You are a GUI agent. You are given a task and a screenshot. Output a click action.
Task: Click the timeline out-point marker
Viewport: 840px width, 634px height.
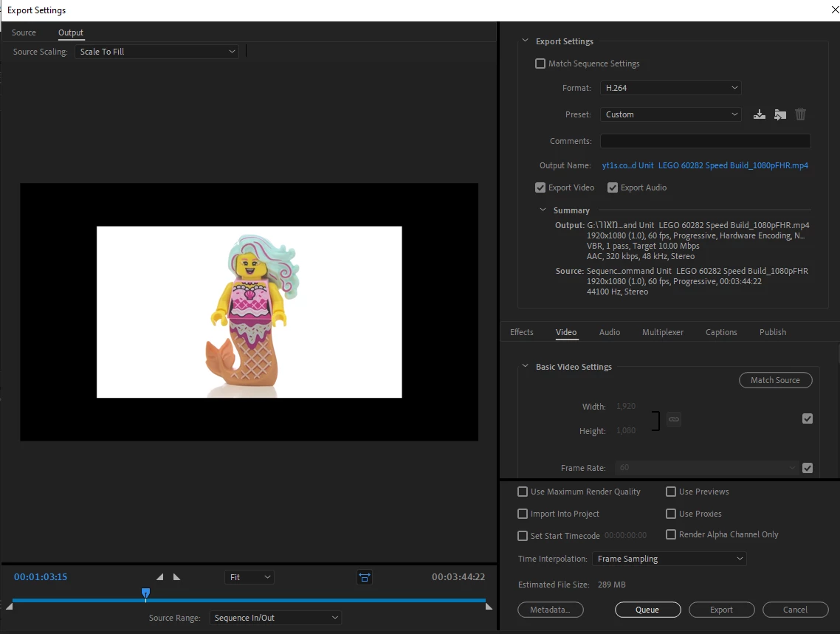[x=489, y=606]
